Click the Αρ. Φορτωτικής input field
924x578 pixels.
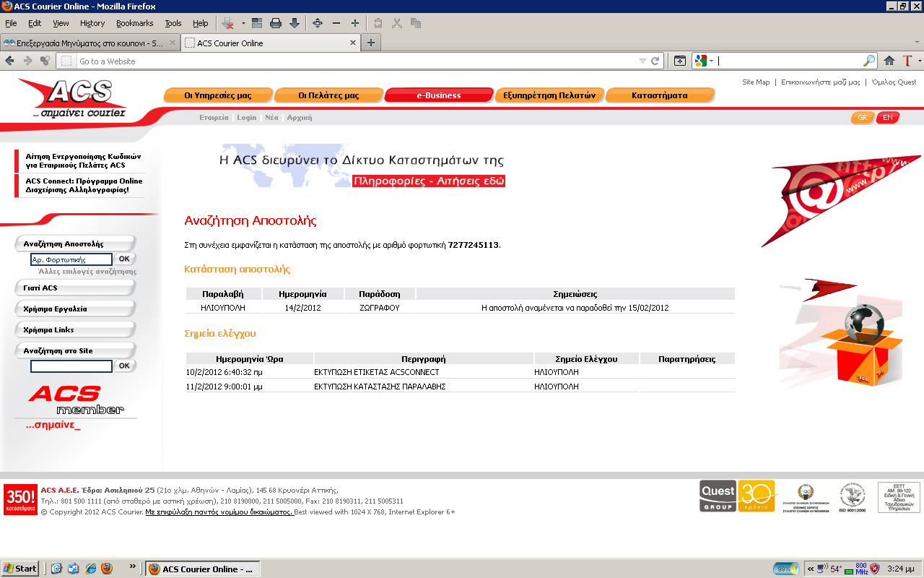click(x=71, y=259)
